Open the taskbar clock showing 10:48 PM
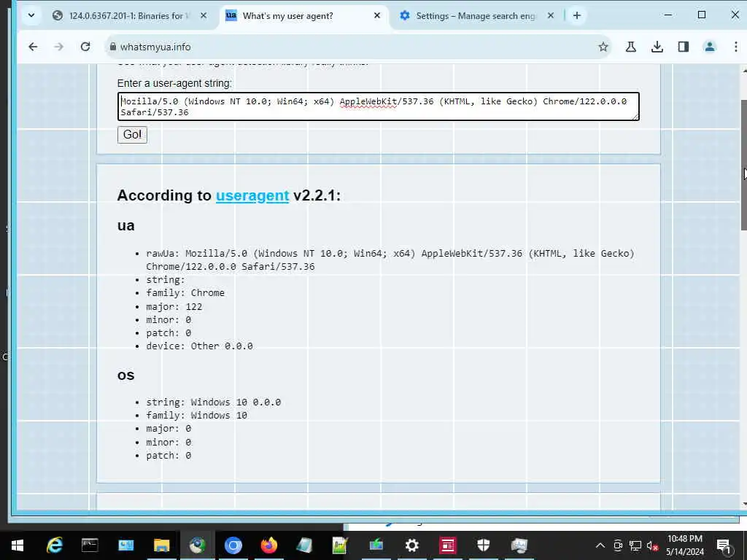The width and height of the screenshot is (747, 560). coord(684,545)
